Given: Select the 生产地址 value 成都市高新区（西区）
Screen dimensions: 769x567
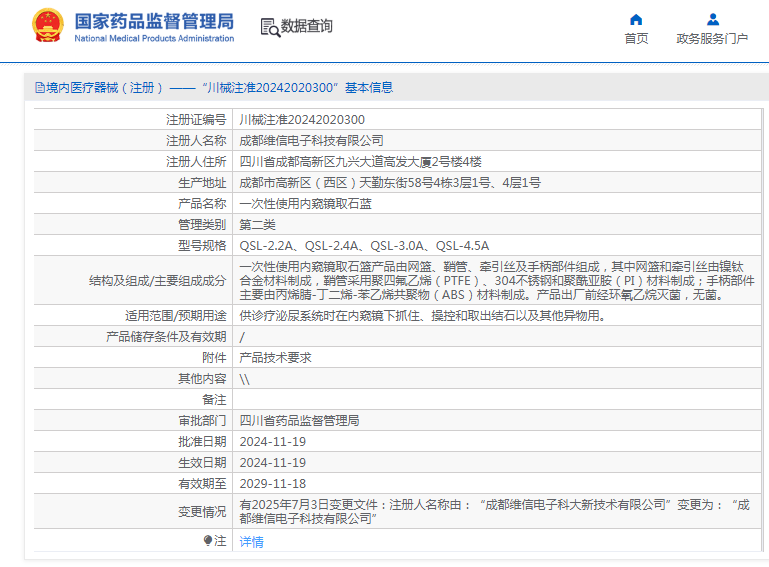Looking at the screenshot, I should coord(390,183).
